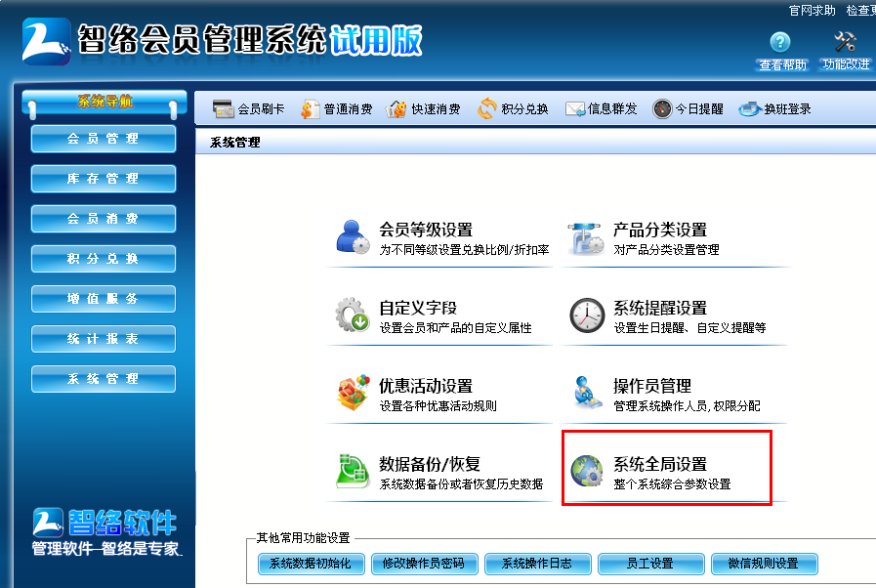Click the 修改操作员密码 button

424,564
